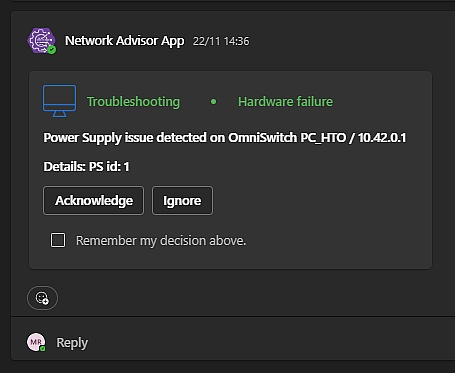Open the Network Advisor App sender name
This screenshot has height=373, width=455.
pos(125,41)
